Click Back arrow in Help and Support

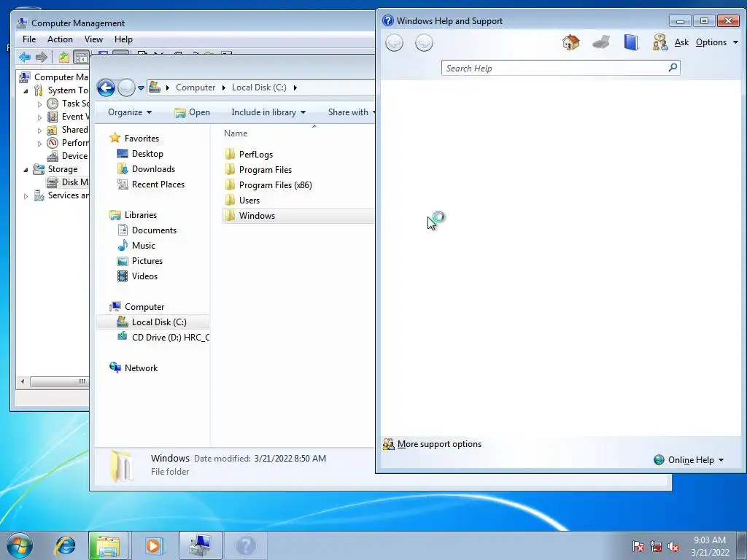tap(394, 43)
